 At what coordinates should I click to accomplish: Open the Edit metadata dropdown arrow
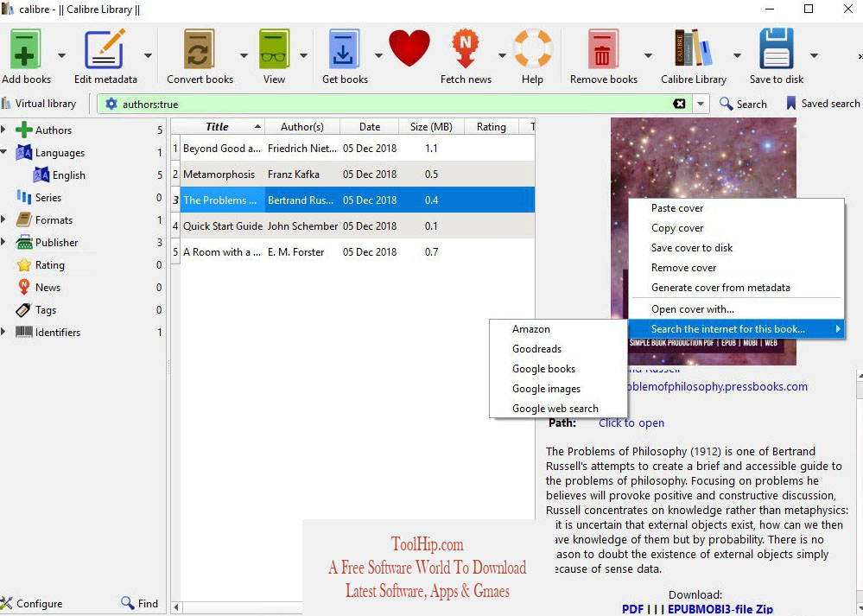[x=148, y=55]
